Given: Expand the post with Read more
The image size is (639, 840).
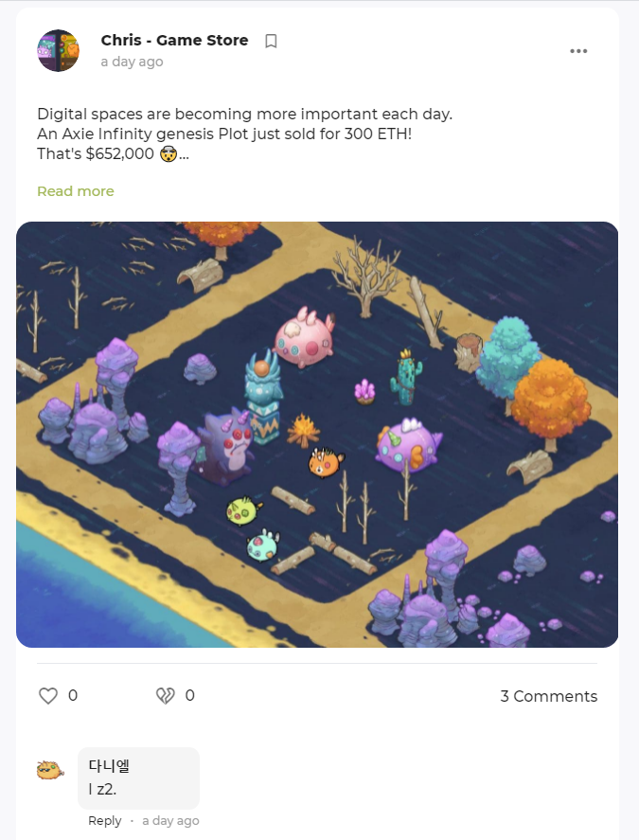Looking at the screenshot, I should tap(76, 191).
